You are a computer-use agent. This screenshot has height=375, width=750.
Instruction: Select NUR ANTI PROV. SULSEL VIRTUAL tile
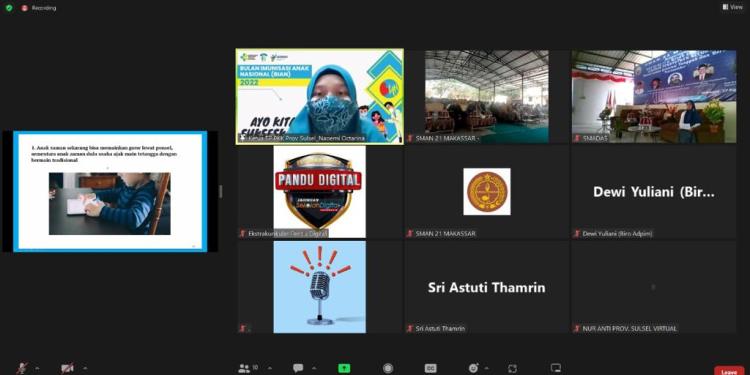(x=654, y=287)
